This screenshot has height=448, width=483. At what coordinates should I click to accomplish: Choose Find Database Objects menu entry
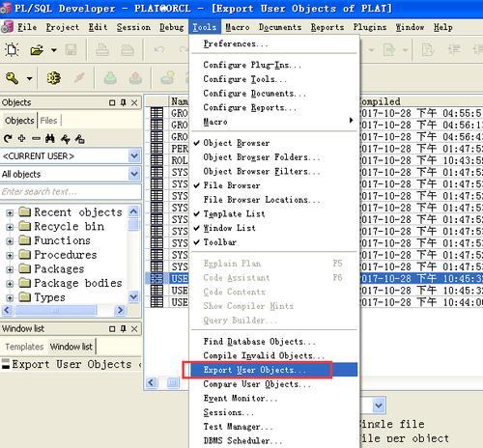(274, 342)
